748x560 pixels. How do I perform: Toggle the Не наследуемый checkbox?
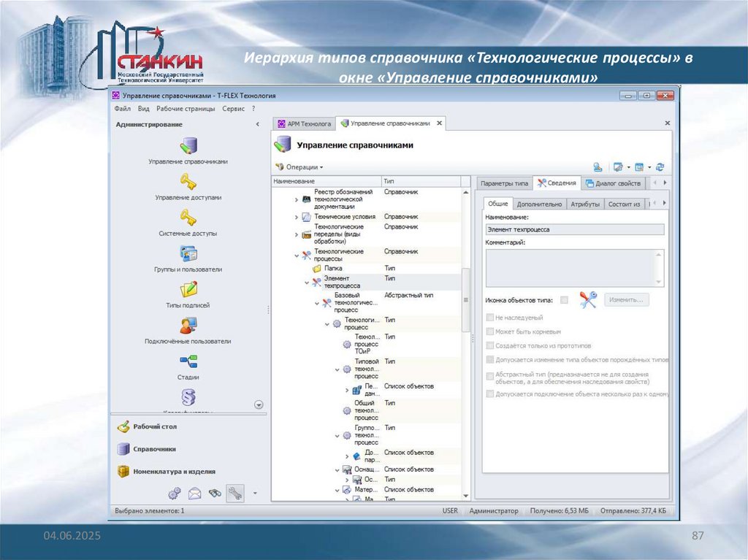[x=490, y=318]
